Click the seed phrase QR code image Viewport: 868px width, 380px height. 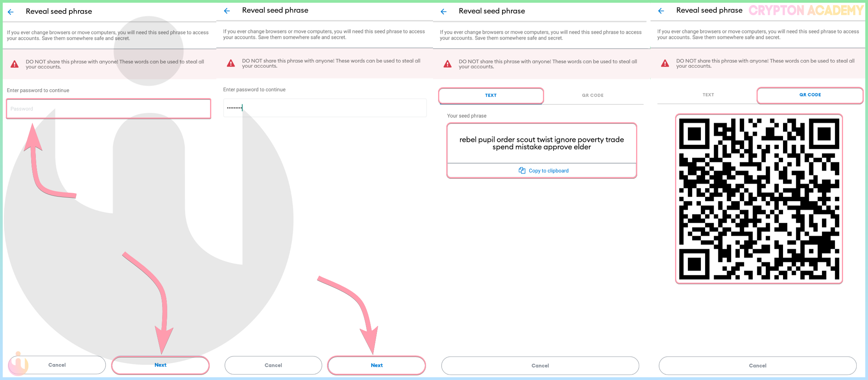click(x=759, y=199)
